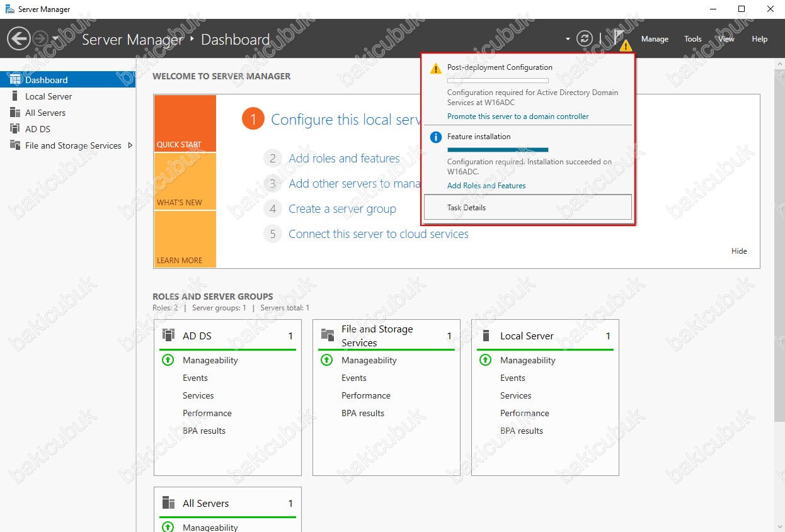This screenshot has height=532, width=785.
Task: Click the Feature installation progress bar
Action: (x=498, y=150)
